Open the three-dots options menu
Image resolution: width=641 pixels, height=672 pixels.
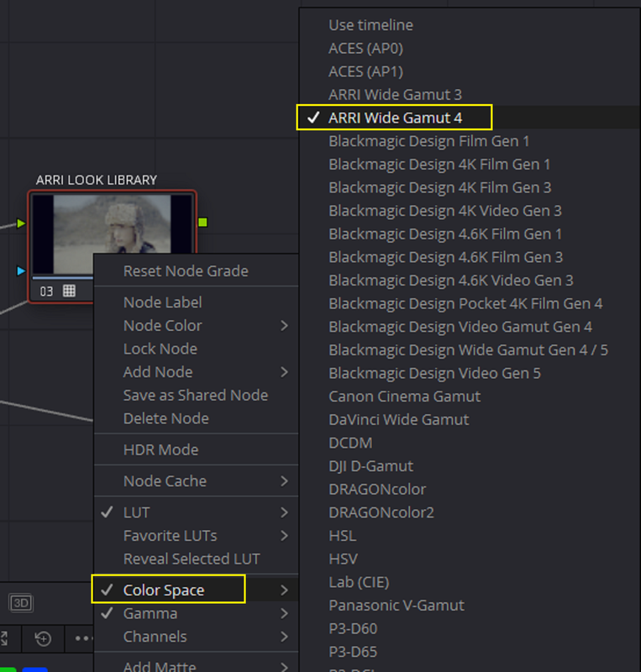click(x=83, y=638)
